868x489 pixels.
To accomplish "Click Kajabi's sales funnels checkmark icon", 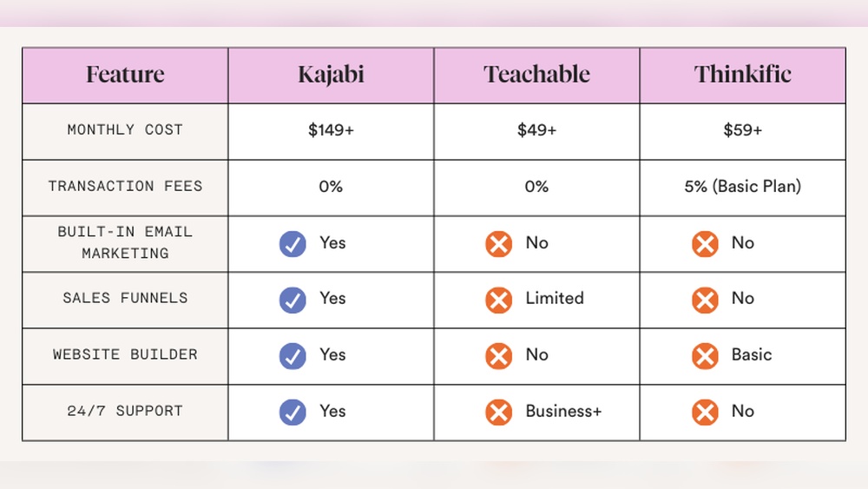I will point(293,300).
